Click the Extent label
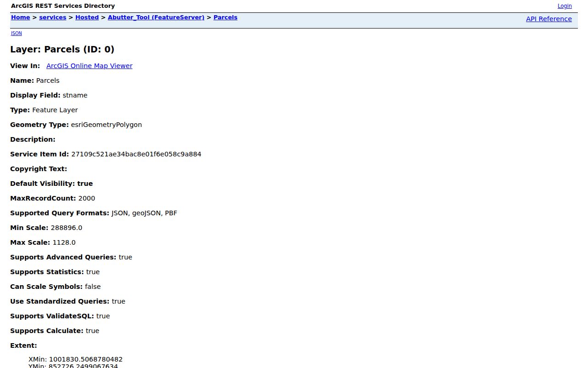 23,345
